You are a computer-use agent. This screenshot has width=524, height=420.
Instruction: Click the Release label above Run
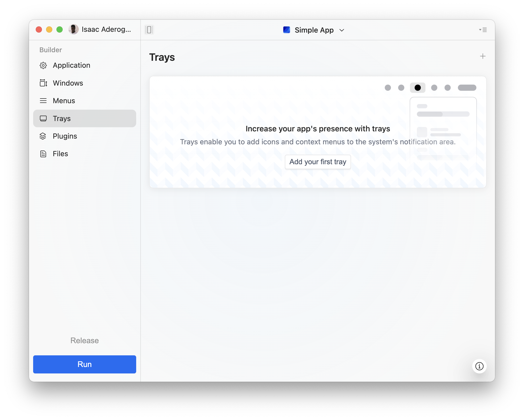click(x=84, y=340)
